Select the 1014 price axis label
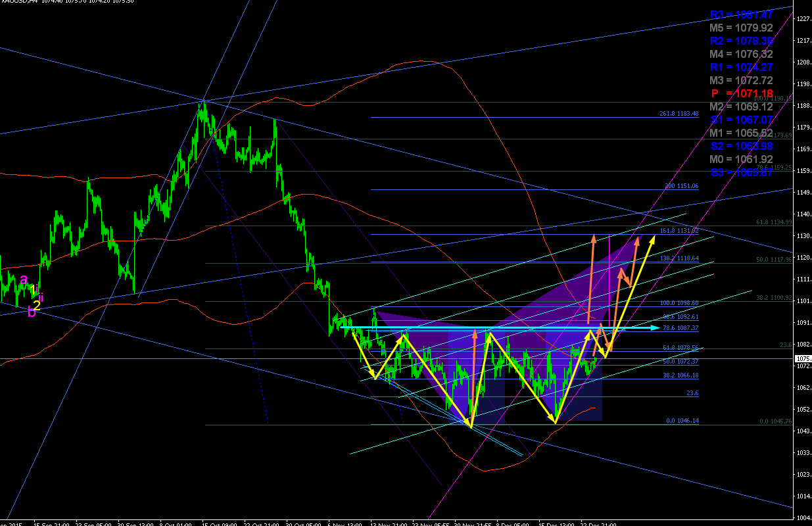This screenshot has width=812, height=526. [x=803, y=496]
